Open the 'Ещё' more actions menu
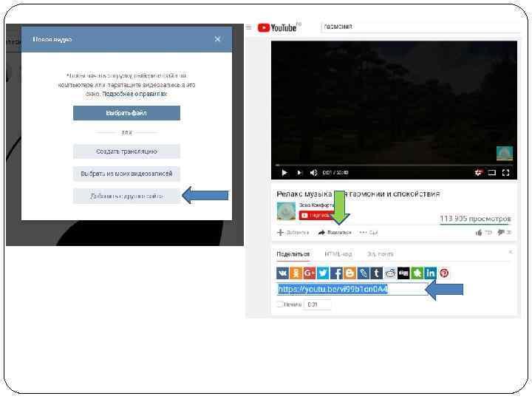 (x=369, y=233)
